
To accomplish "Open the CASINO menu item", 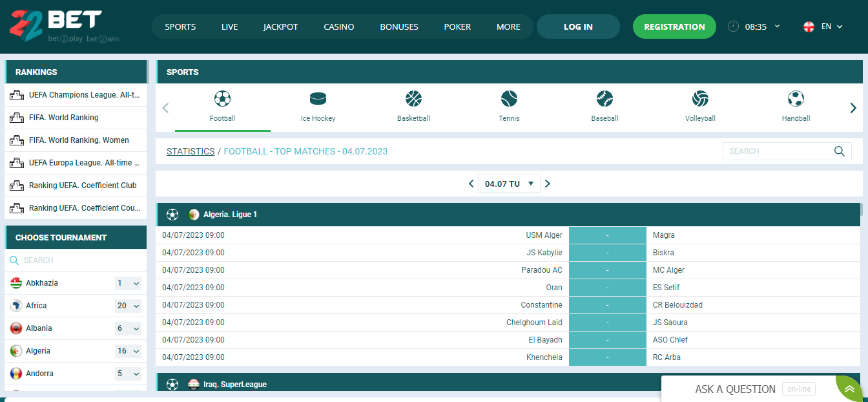I will pos(338,26).
